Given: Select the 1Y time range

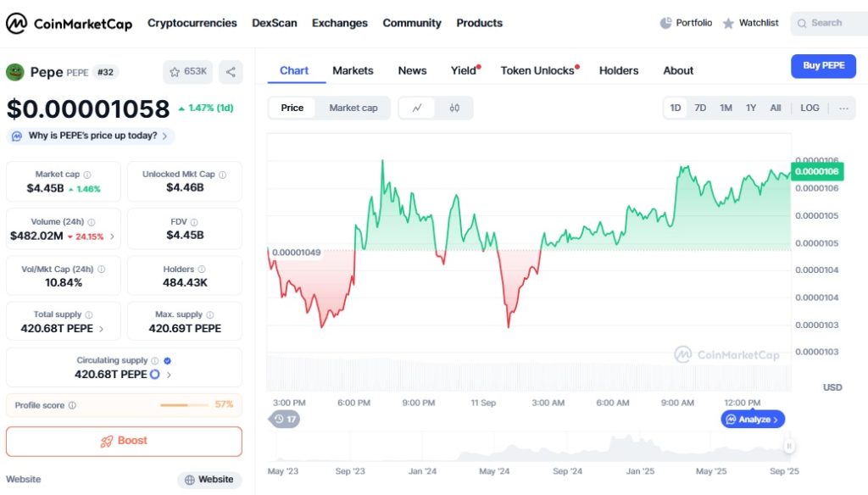Looking at the screenshot, I should point(751,108).
